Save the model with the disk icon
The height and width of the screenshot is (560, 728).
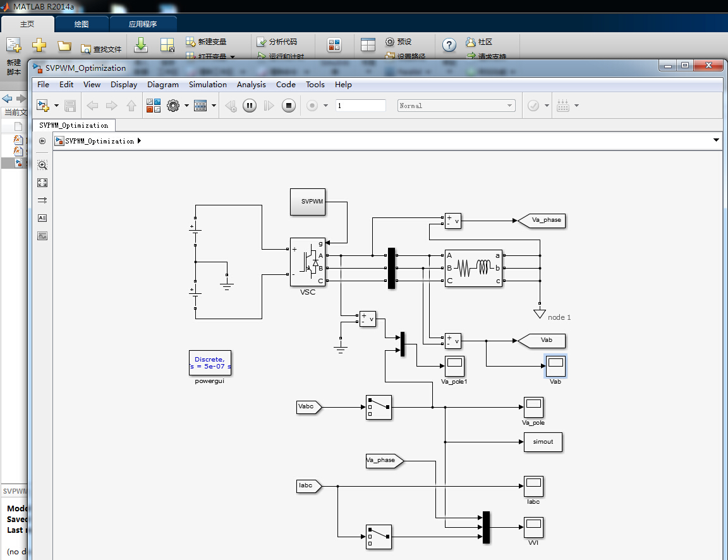(70, 106)
